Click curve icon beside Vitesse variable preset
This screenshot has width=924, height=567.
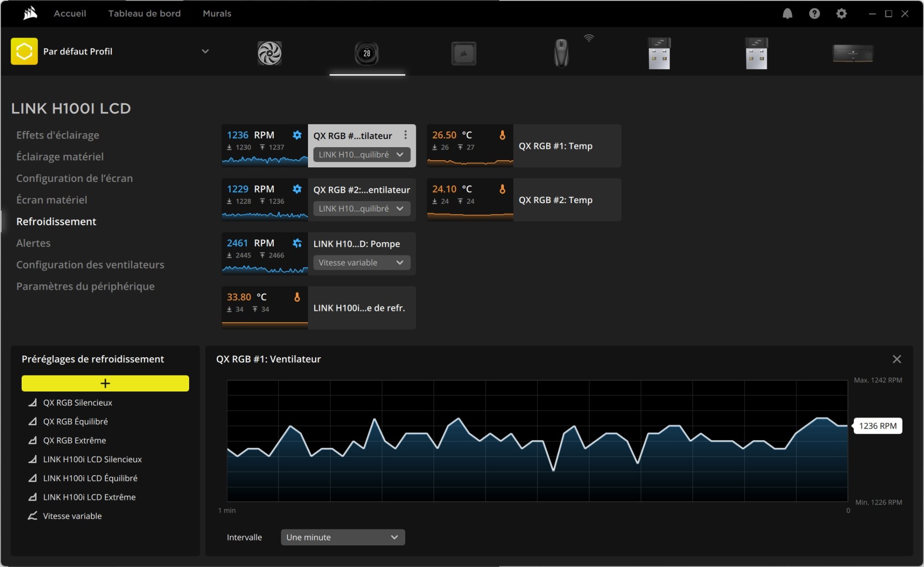click(x=32, y=516)
